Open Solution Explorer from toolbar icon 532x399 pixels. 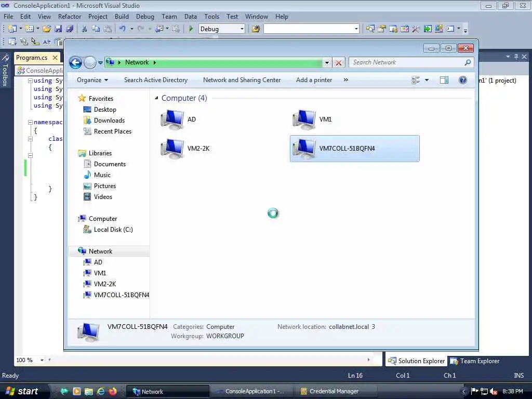click(x=370, y=29)
